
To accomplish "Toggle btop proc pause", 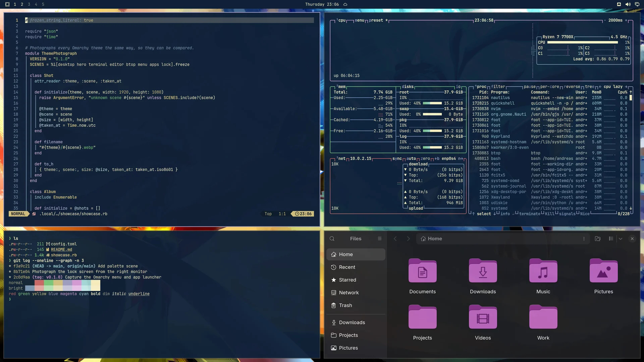I will click(x=530, y=86).
